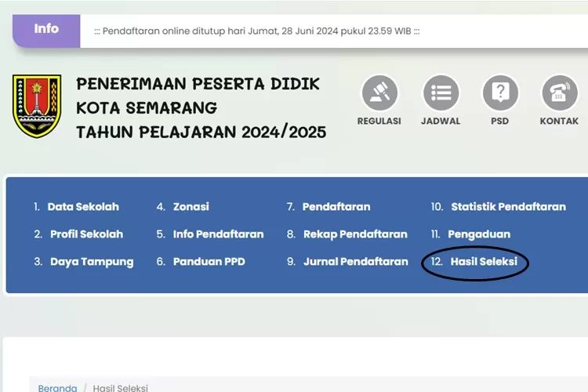
Task: Click the Kota Semarang crest logo
Action: (37, 106)
